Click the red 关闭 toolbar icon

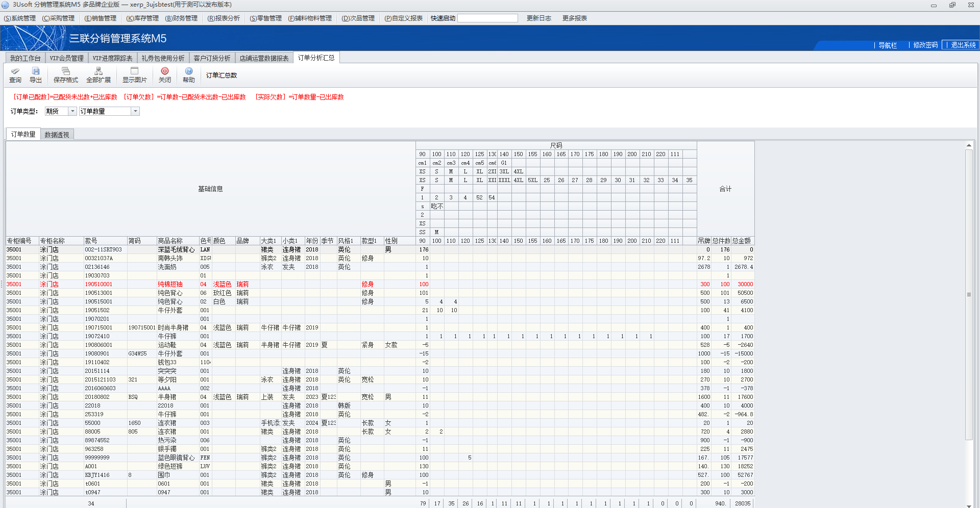165,75
